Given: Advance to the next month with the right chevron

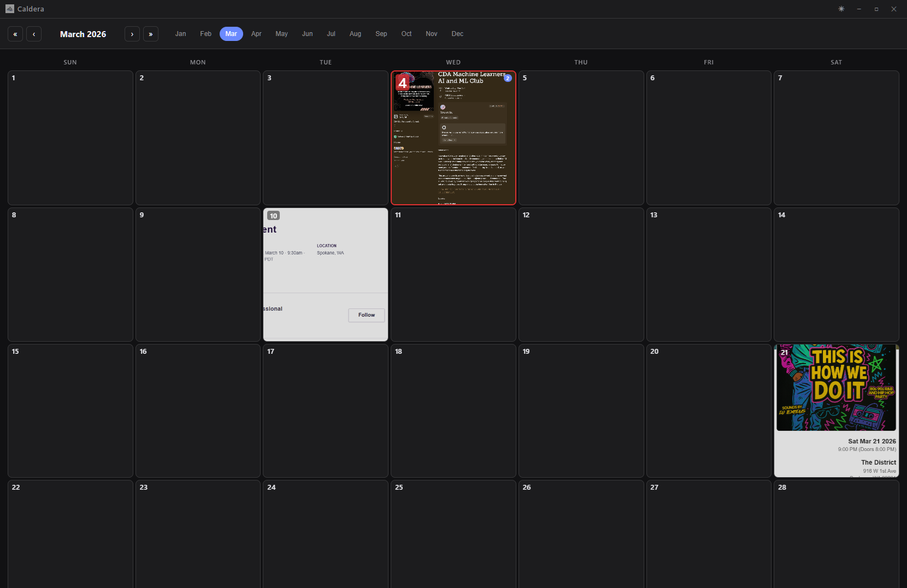Looking at the screenshot, I should click(x=132, y=34).
